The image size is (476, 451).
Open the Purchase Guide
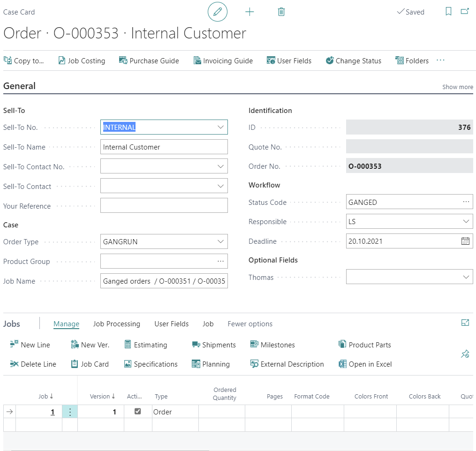coord(149,61)
